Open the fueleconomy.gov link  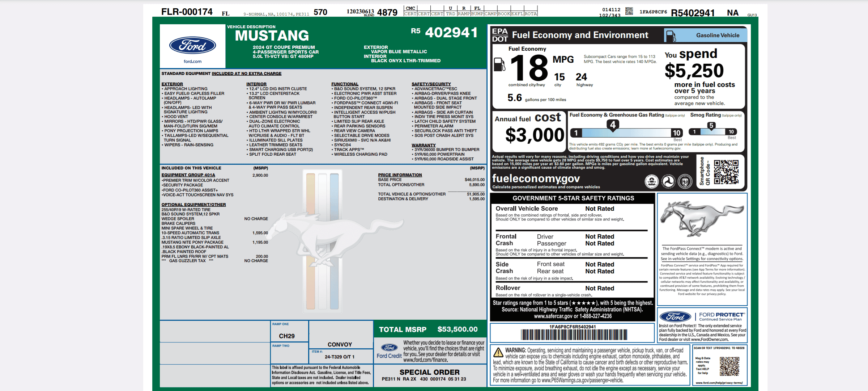(536, 178)
